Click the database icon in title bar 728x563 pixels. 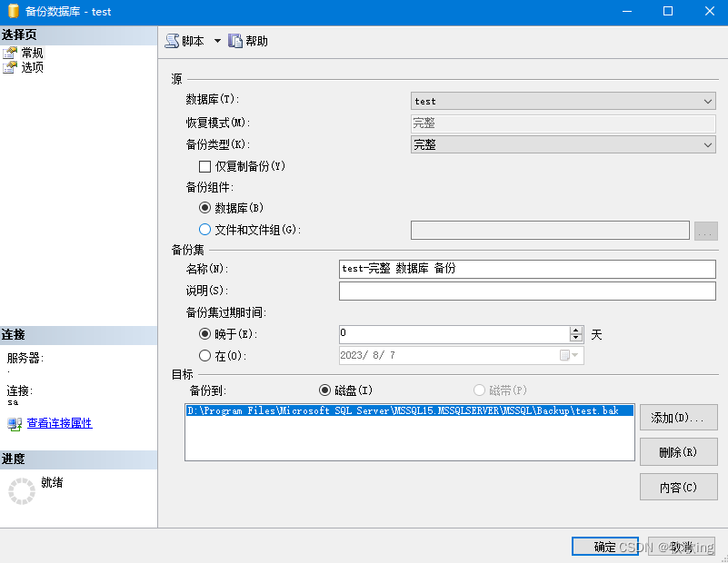click(x=14, y=11)
